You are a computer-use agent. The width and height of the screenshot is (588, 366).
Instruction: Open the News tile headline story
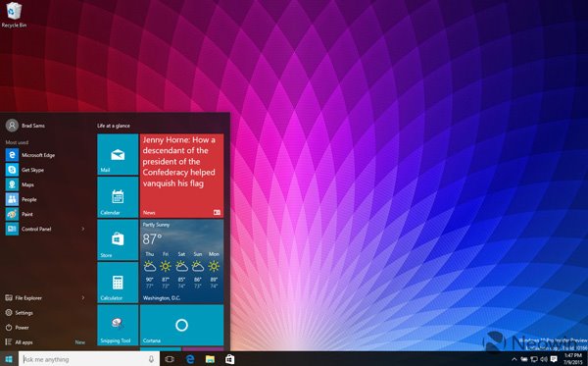point(182,176)
